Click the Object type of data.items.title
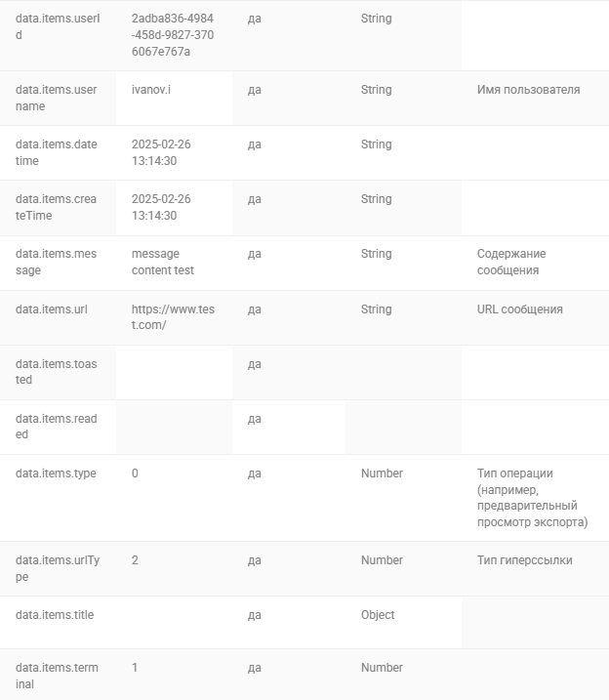 (378, 615)
